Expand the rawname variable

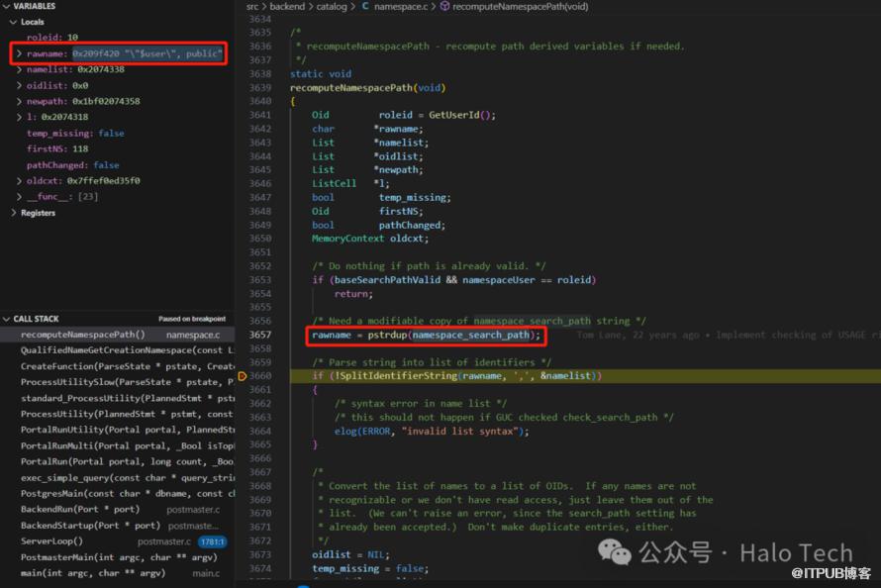point(19,53)
